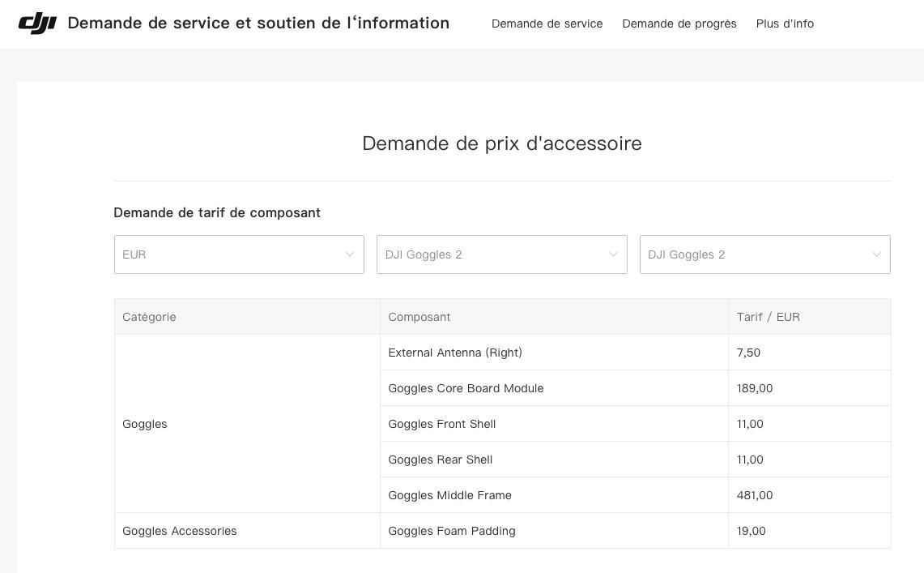Click the '11,00' price for Goggles Rear Shell
This screenshot has height=573, width=924.
[x=750, y=460]
